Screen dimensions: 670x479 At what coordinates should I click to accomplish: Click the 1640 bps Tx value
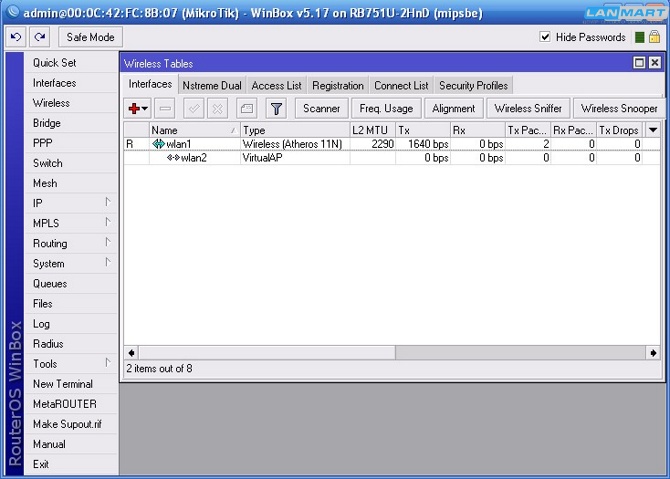[x=428, y=144]
